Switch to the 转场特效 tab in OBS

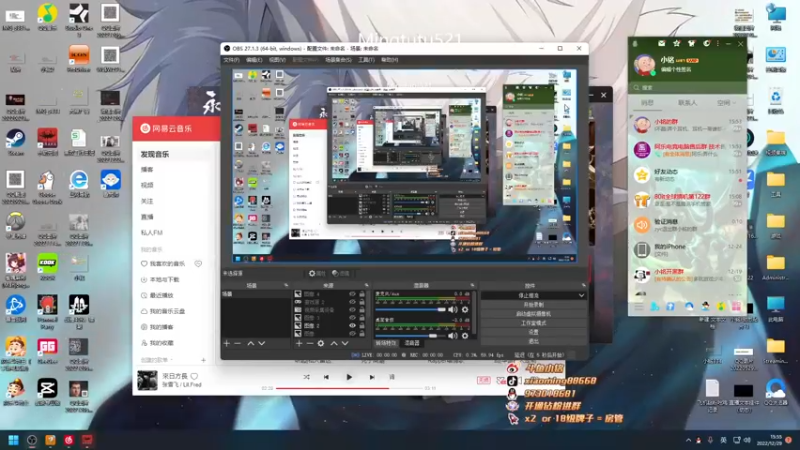point(386,343)
